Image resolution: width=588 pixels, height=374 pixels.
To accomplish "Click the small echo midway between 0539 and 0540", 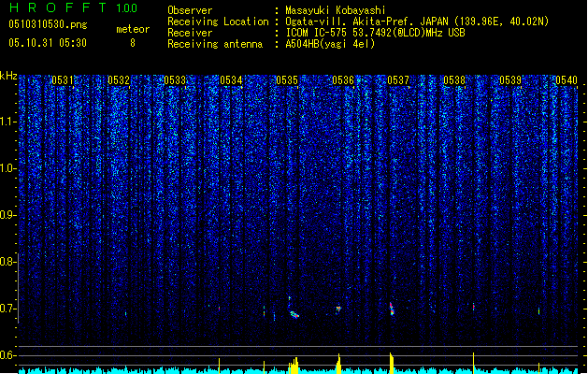I will (x=539, y=311).
